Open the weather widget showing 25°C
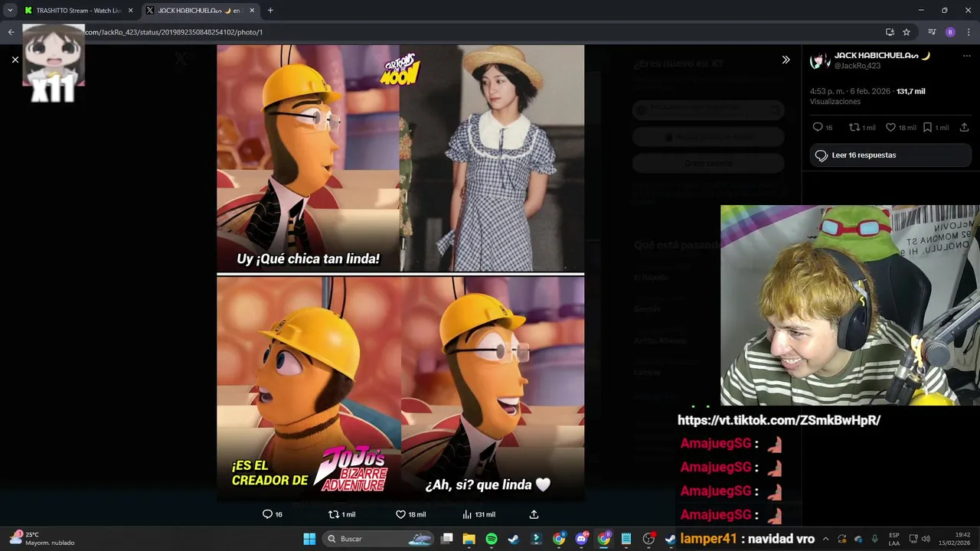Image resolution: width=980 pixels, height=551 pixels. pyautogui.click(x=43, y=539)
